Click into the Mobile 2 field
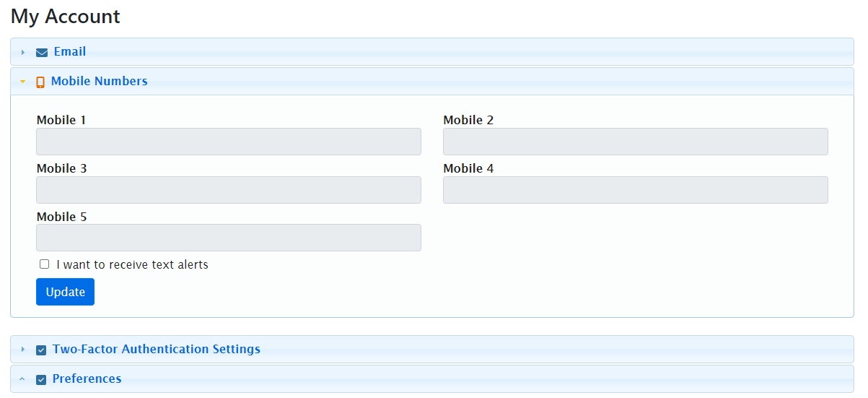The height and width of the screenshot is (398, 868). 635,142
